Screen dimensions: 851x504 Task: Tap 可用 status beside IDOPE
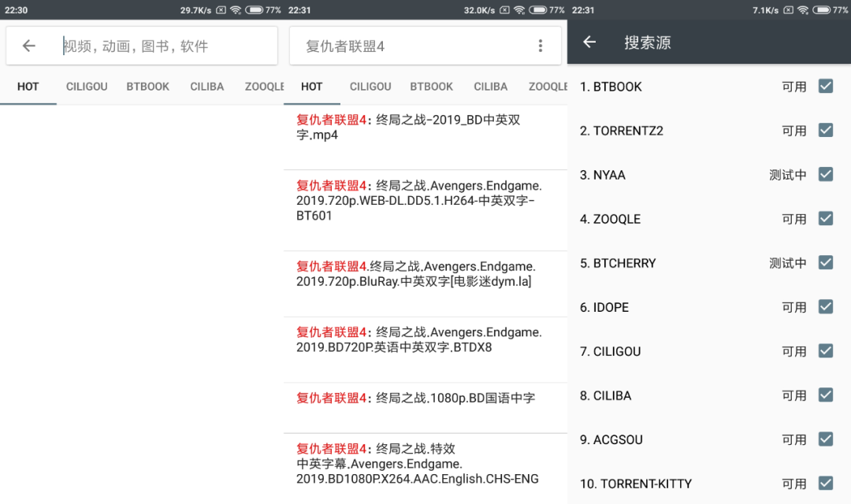click(x=794, y=307)
